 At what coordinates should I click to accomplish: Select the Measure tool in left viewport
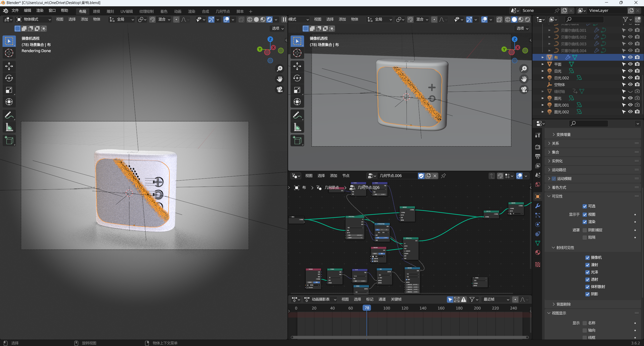click(9, 127)
